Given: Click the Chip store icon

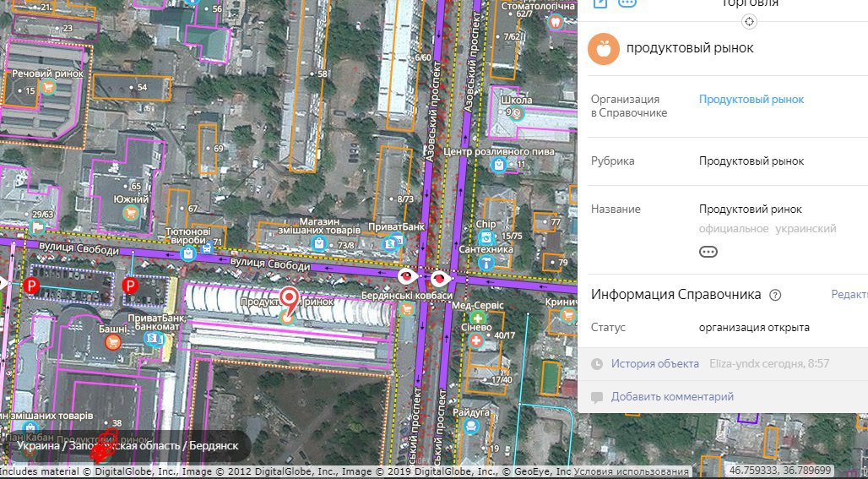Looking at the screenshot, I should pos(486,238).
